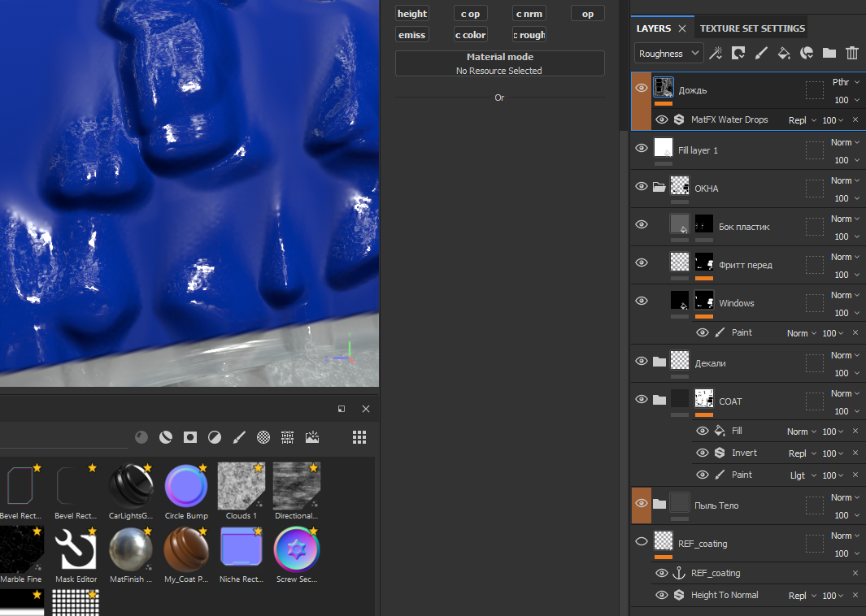The height and width of the screenshot is (616, 866).
Task: Hide the Fill layer 1 layer
Action: pos(642,149)
